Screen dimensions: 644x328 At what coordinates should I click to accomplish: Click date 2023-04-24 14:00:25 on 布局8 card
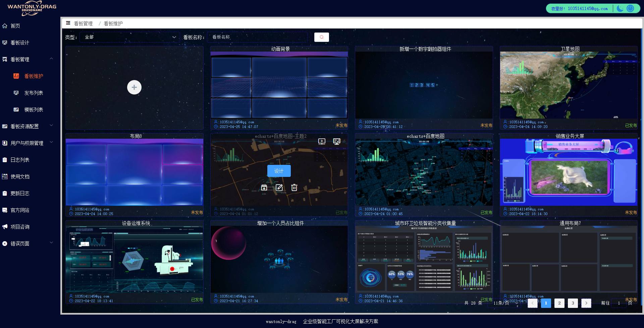[x=94, y=214]
